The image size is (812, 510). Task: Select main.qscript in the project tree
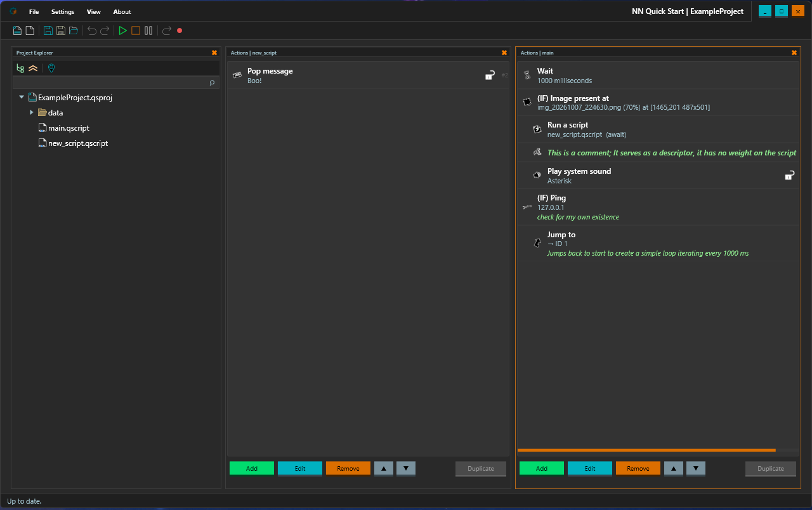click(63, 128)
